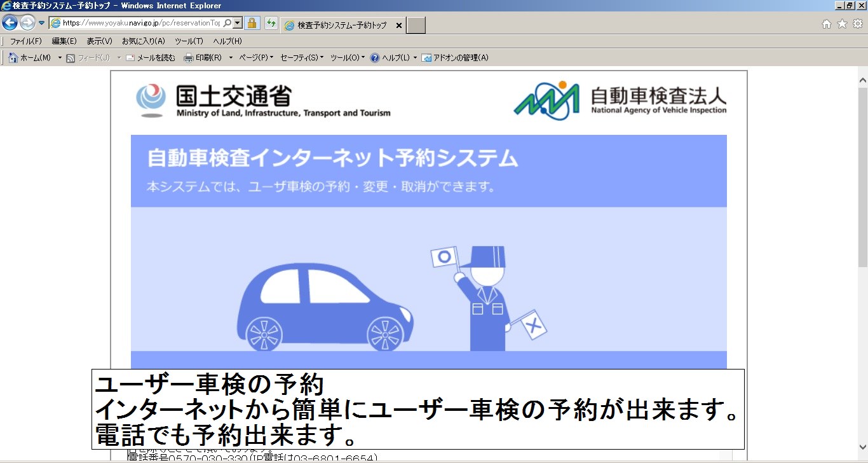Click the vertical scrollbar down arrow
868x463 pixels.
[x=862, y=446]
